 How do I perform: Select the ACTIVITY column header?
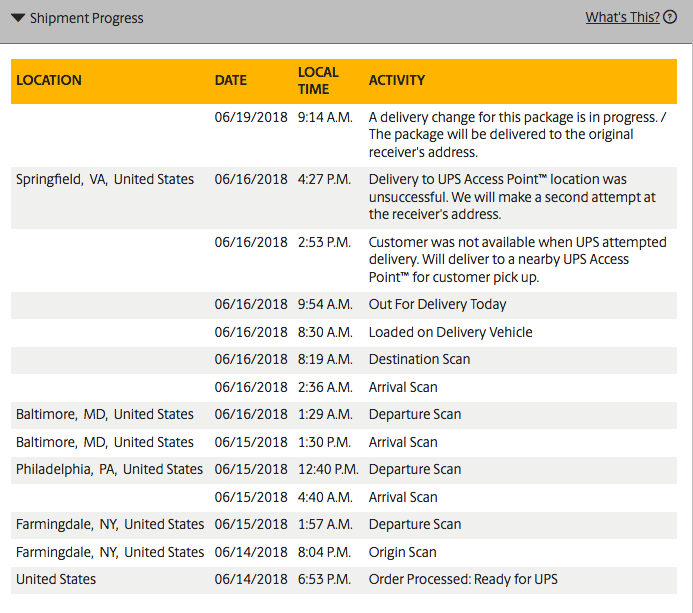397,80
